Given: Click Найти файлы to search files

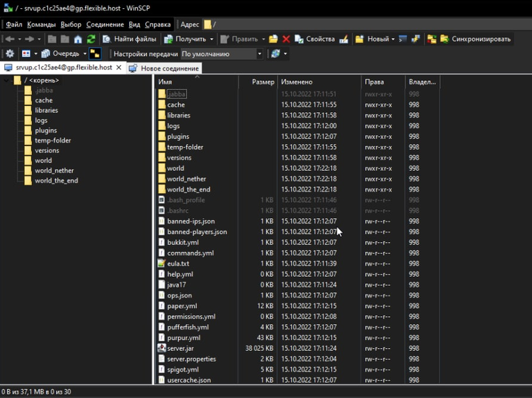Looking at the screenshot, I should coord(130,39).
